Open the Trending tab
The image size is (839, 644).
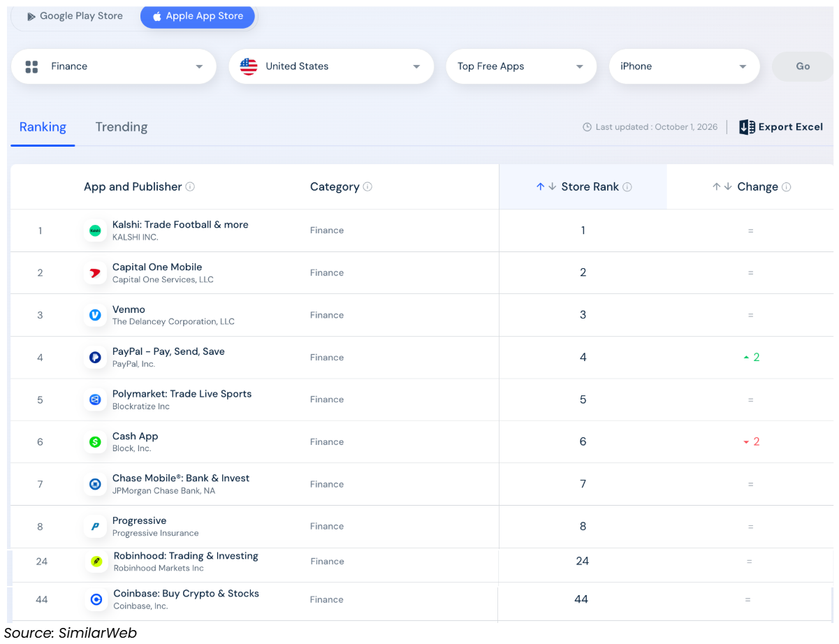tap(122, 127)
